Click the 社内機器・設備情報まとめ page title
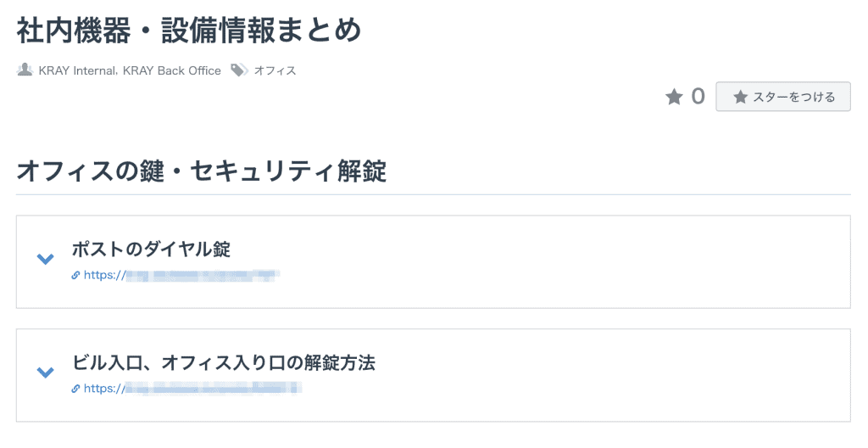This screenshot has height=448, width=868. pyautogui.click(x=189, y=30)
